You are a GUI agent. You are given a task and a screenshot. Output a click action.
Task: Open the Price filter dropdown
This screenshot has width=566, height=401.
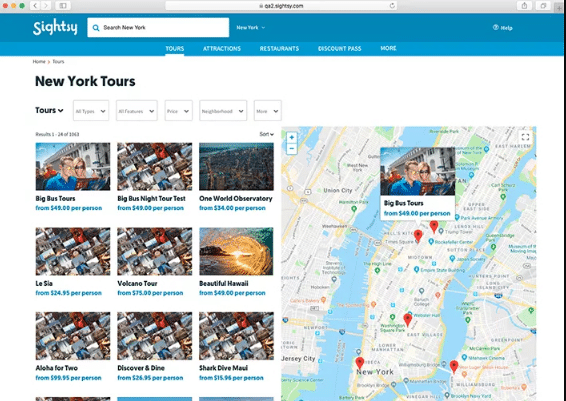pos(179,110)
